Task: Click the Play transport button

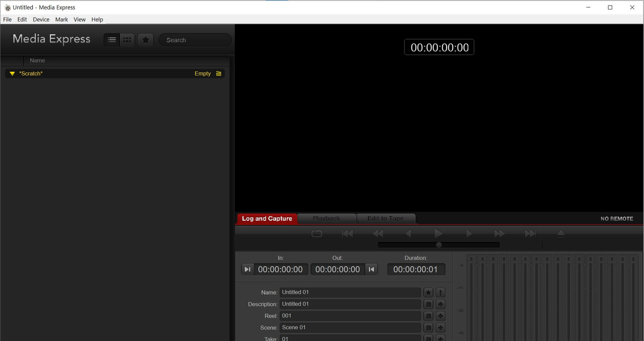Action: [x=438, y=233]
